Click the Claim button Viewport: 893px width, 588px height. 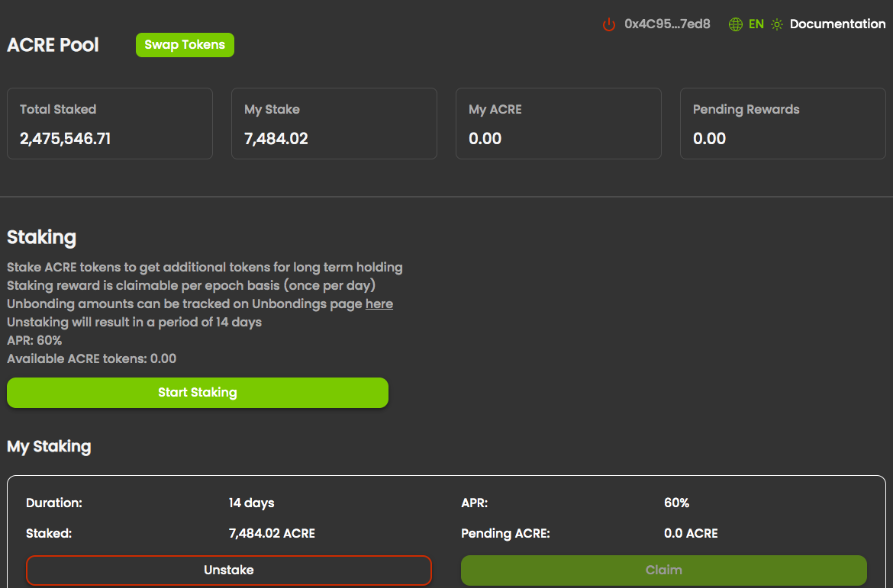[x=663, y=570]
